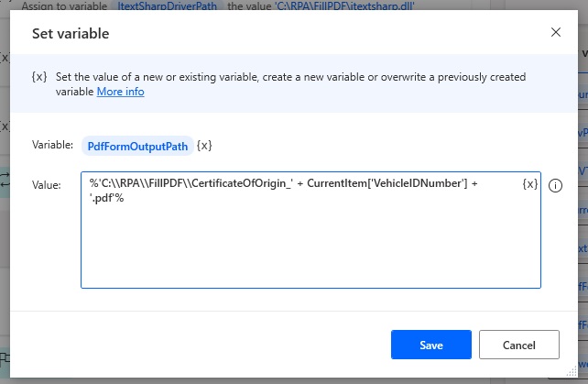The image size is (588, 384).
Task: Show info tooltip for the Value field
Action: pyautogui.click(x=555, y=186)
